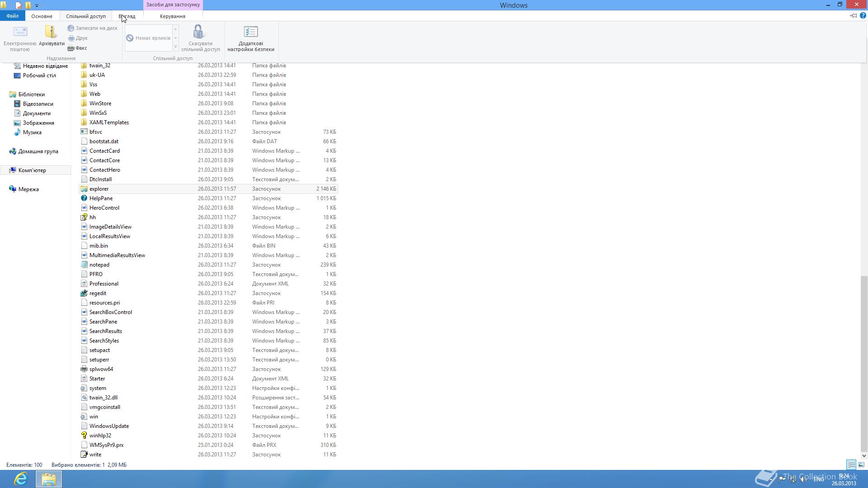The width and height of the screenshot is (868, 488).
Task: Select the MultimediaResultsView file
Action: click(x=117, y=255)
